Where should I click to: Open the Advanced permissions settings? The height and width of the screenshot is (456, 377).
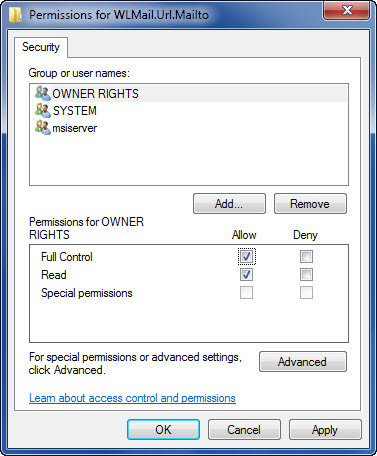[x=303, y=362]
